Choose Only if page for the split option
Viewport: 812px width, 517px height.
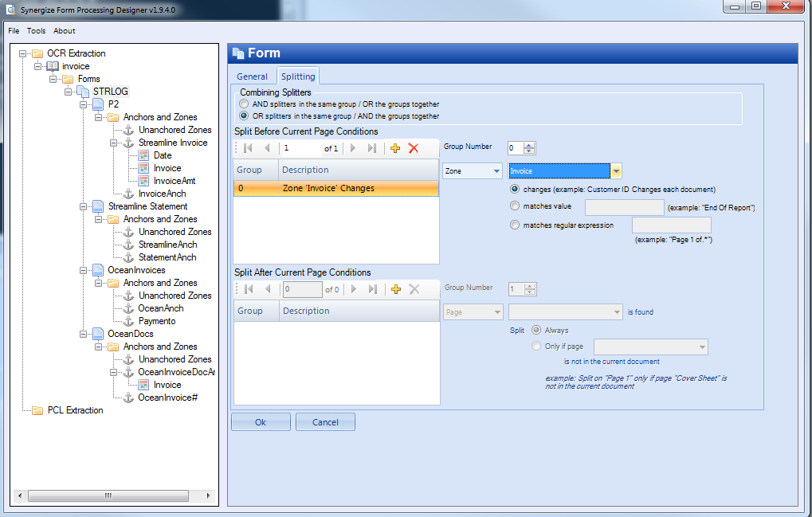535,346
